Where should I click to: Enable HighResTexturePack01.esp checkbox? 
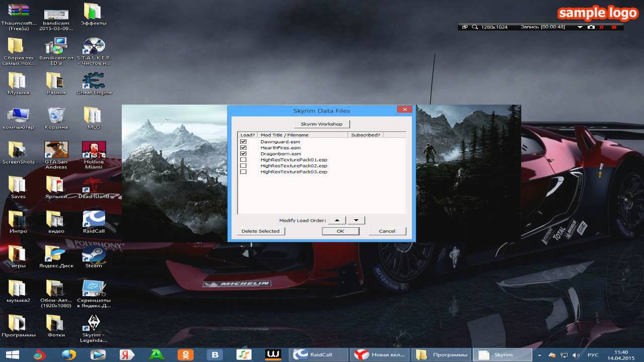click(x=244, y=160)
